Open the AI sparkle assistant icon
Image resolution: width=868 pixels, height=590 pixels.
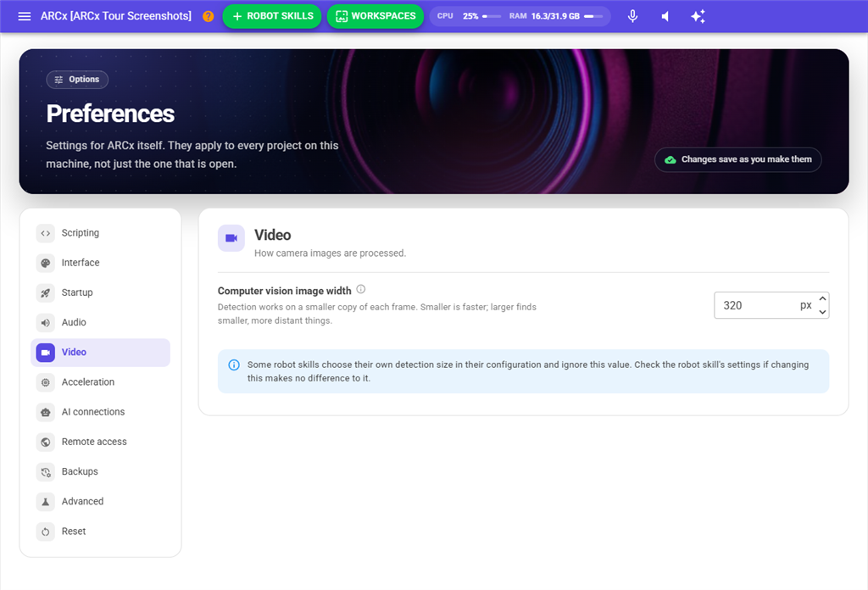coord(698,16)
